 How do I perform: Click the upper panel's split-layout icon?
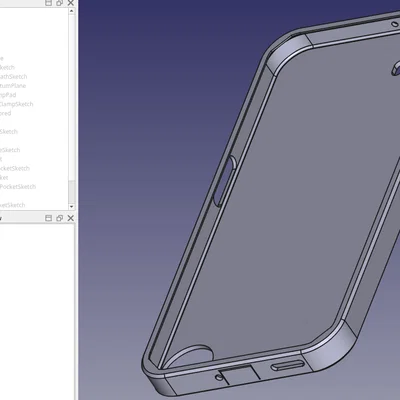[x=48, y=3]
